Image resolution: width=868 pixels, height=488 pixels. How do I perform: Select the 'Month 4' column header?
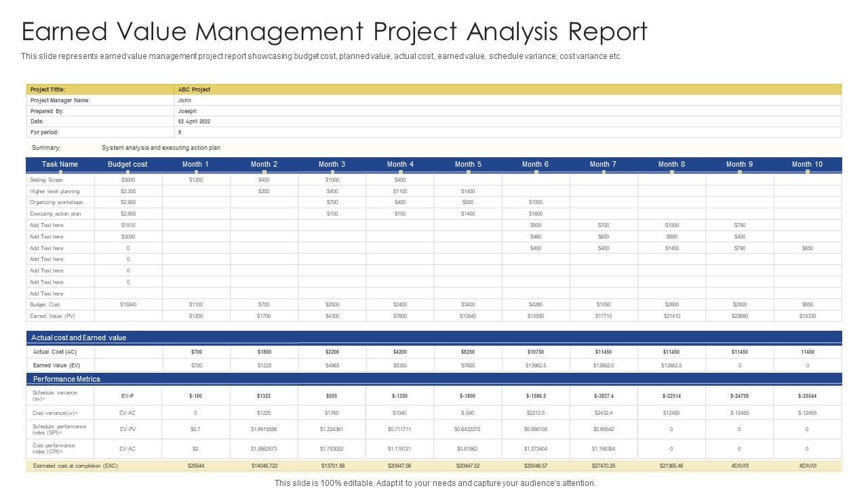pos(400,164)
